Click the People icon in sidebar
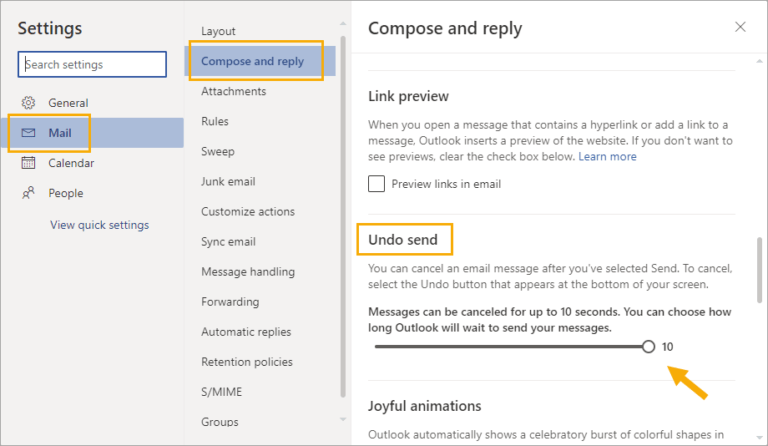 click(28, 193)
